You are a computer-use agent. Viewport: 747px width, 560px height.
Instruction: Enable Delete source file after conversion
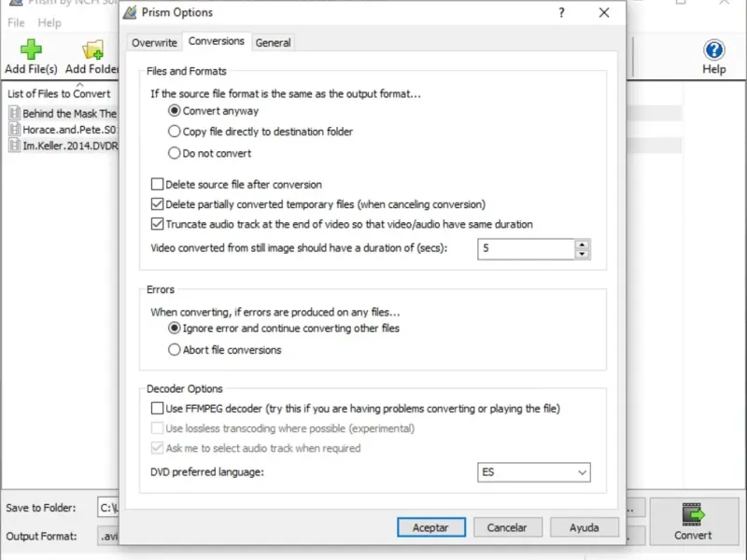pyautogui.click(x=157, y=184)
